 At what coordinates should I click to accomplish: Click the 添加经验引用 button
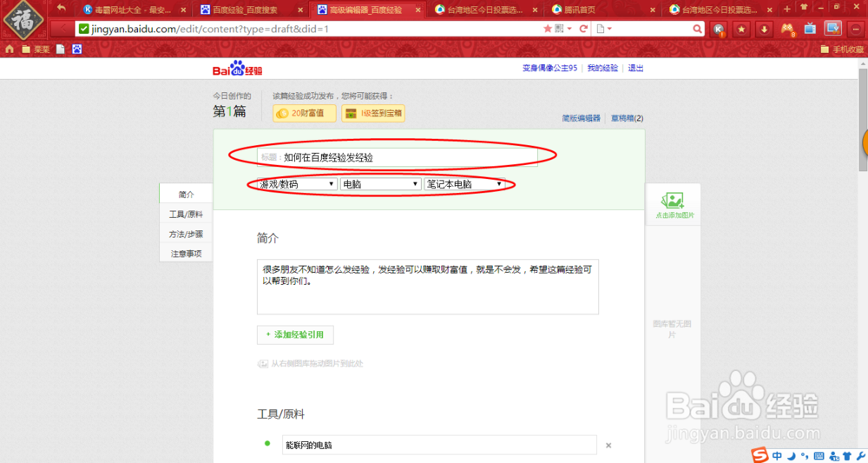295,334
